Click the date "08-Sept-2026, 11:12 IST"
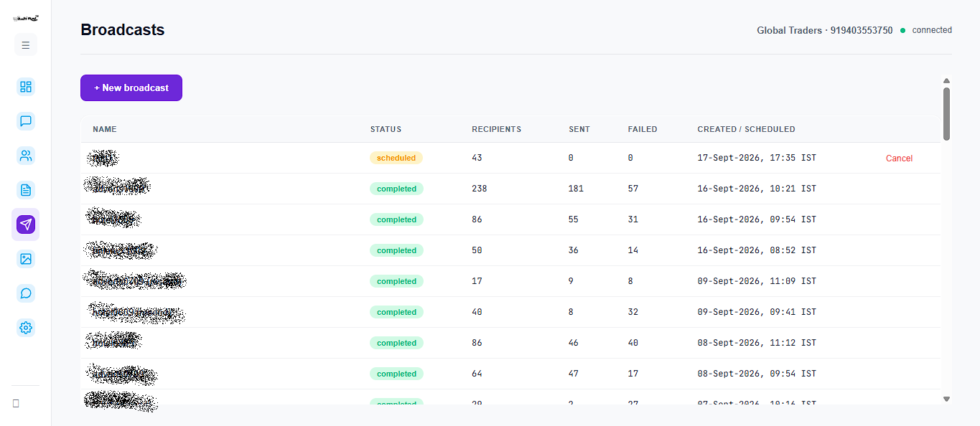 757,343
